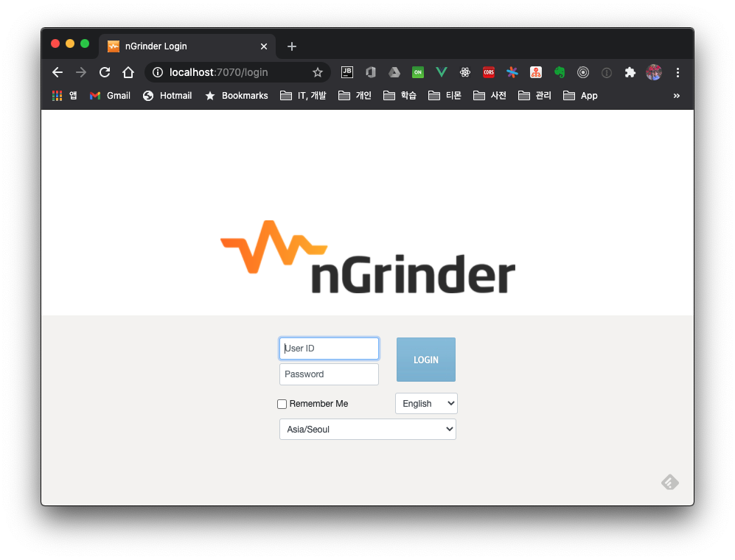Click the React devtools extension icon

[x=465, y=72]
